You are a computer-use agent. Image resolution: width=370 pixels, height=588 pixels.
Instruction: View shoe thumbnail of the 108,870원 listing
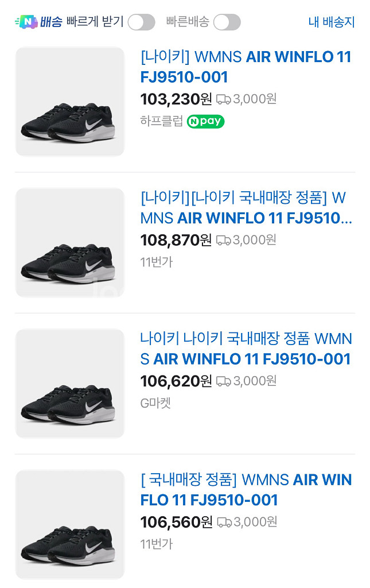(69, 242)
